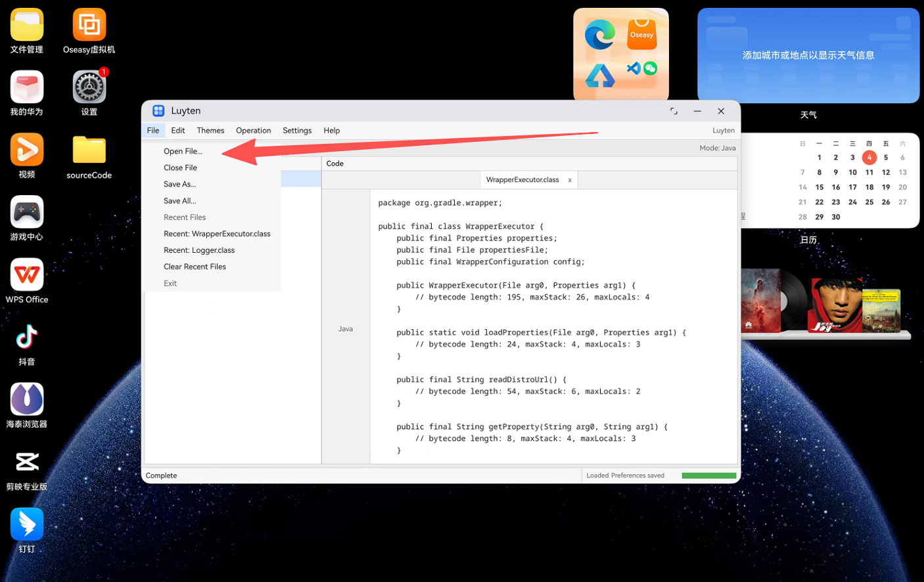This screenshot has width=924, height=582.
Task: Click the Luyten app icon in title bar
Action: pyautogui.click(x=158, y=111)
